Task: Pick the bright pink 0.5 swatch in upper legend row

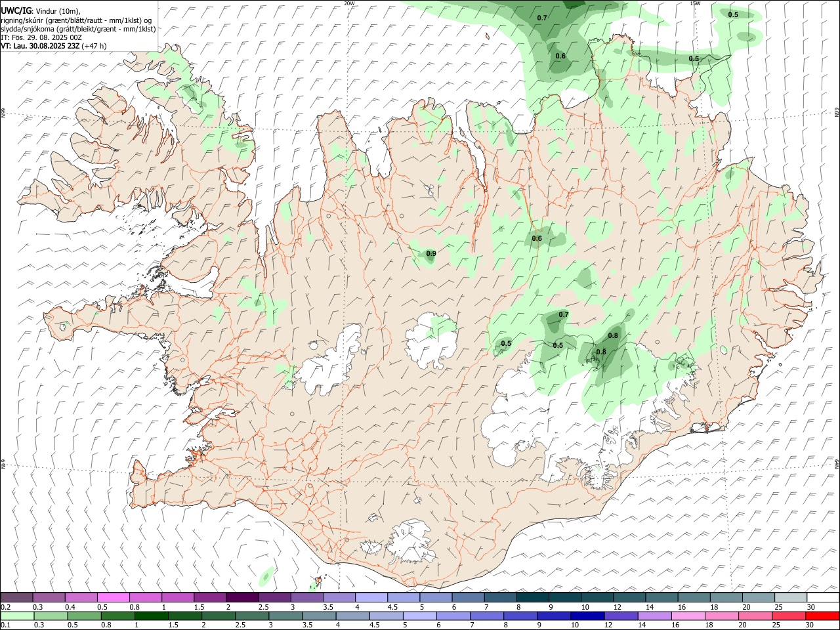Action: click(113, 597)
